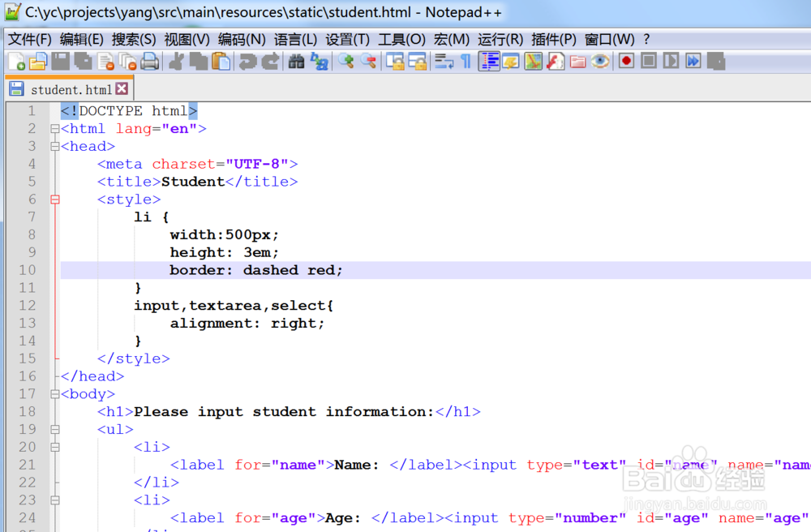811x532 pixels.
Task: Click the Paste toolbar icon
Action: [222, 62]
